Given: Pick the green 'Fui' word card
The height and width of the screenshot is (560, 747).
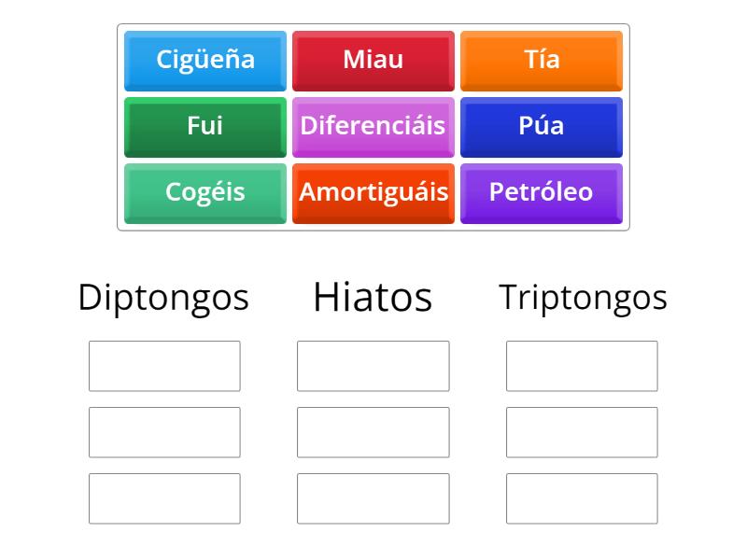Looking at the screenshot, I should (204, 127).
